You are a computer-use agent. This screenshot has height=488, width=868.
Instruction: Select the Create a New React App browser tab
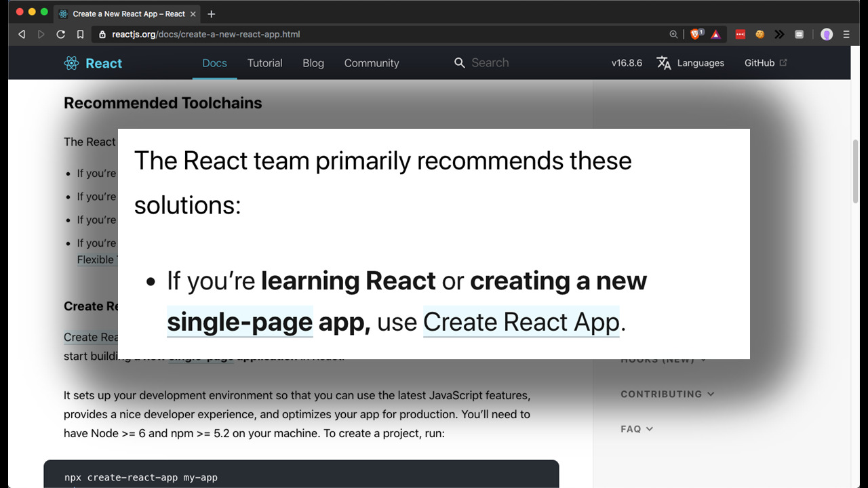127,14
